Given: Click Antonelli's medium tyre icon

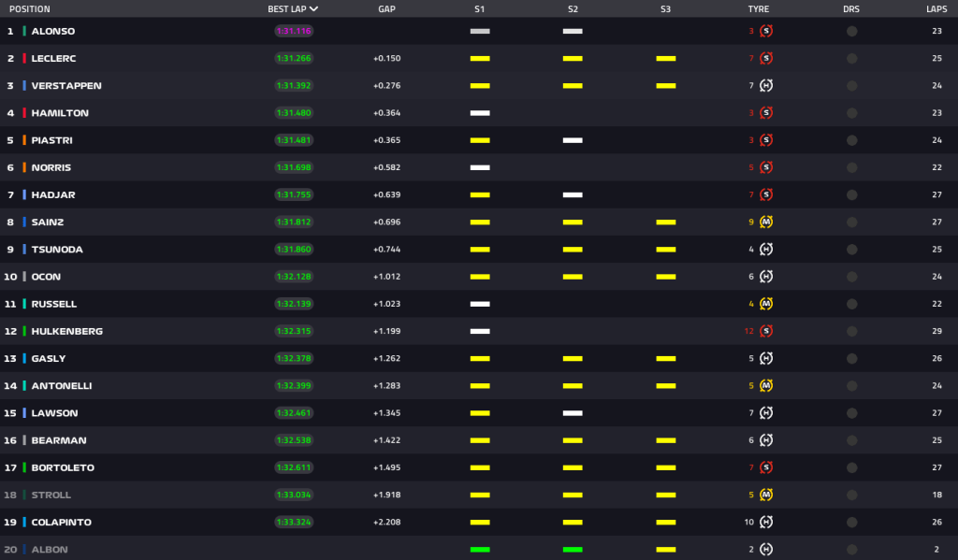Looking at the screenshot, I should coord(765,386).
